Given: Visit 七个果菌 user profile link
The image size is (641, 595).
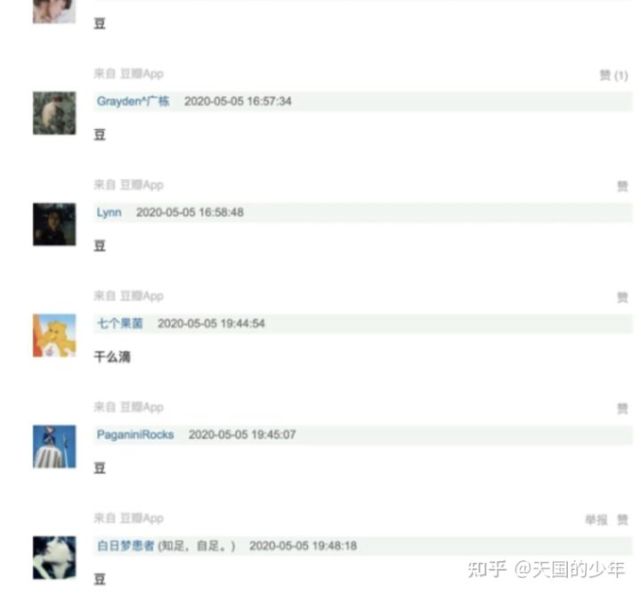Looking at the screenshot, I should tap(120, 323).
